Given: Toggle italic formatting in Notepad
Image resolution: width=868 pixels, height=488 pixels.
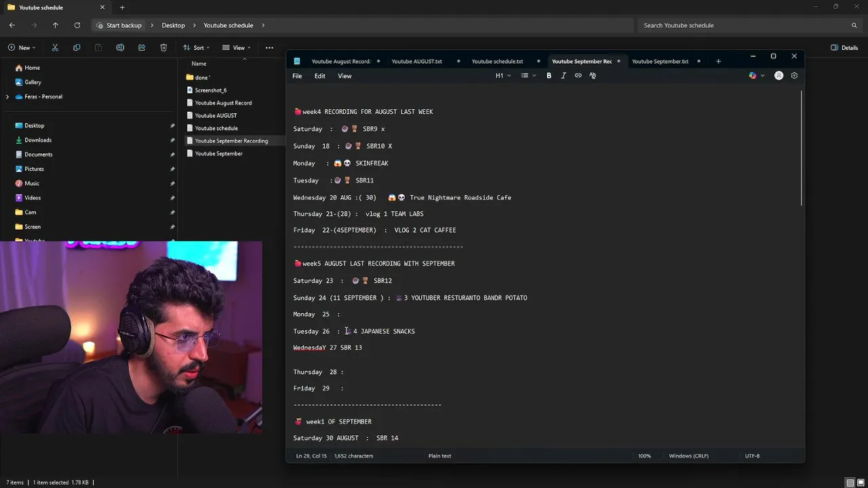Looking at the screenshot, I should [564, 76].
